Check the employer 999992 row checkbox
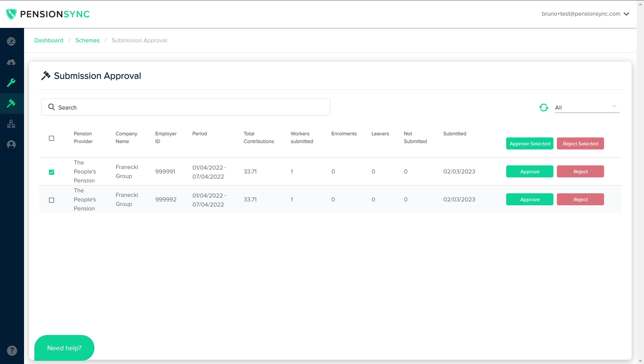Image resolution: width=644 pixels, height=364 pixels. pyautogui.click(x=52, y=200)
